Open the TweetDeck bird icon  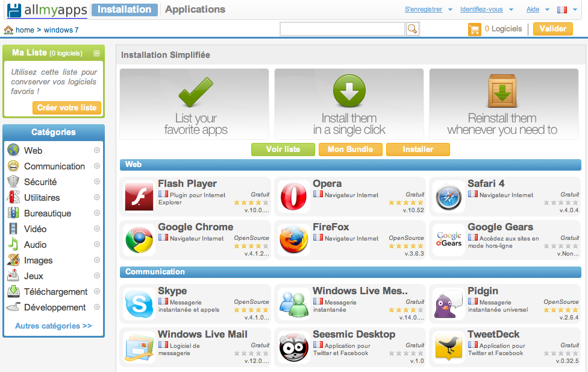448,347
